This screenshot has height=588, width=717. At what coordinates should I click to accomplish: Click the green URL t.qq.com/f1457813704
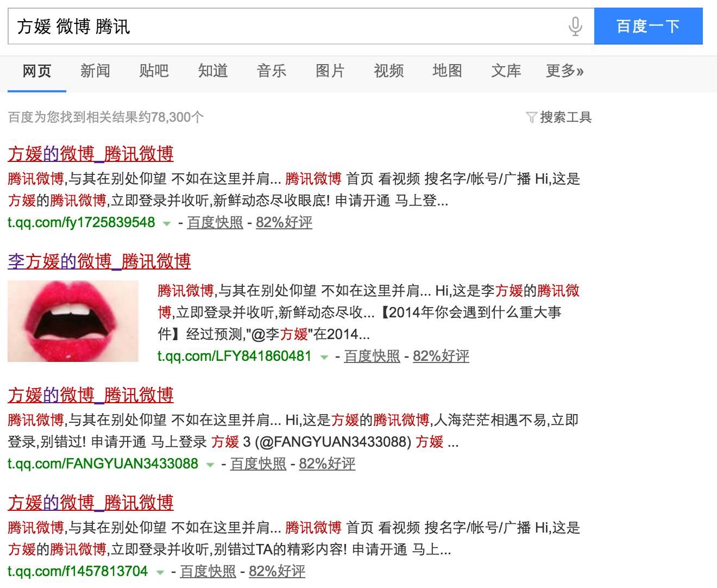coord(78,571)
